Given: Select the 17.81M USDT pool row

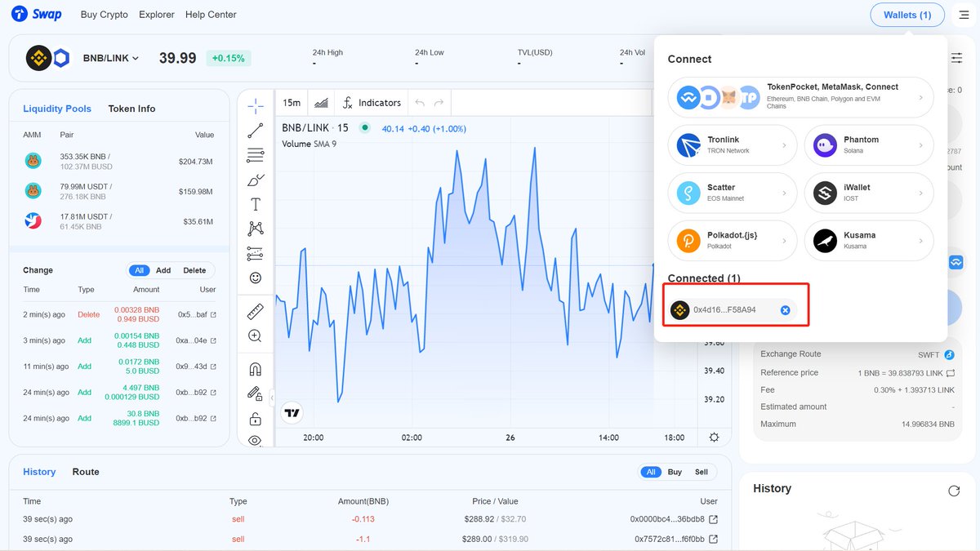Looking at the screenshot, I should [119, 220].
